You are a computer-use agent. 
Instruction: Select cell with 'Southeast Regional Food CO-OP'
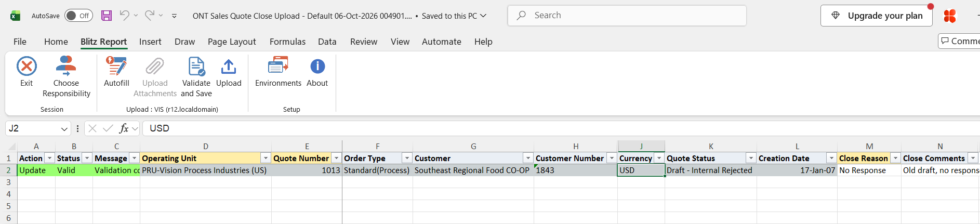point(473,170)
